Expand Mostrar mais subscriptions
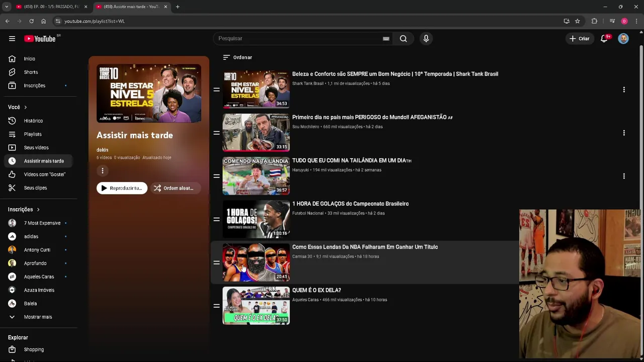 click(38, 317)
